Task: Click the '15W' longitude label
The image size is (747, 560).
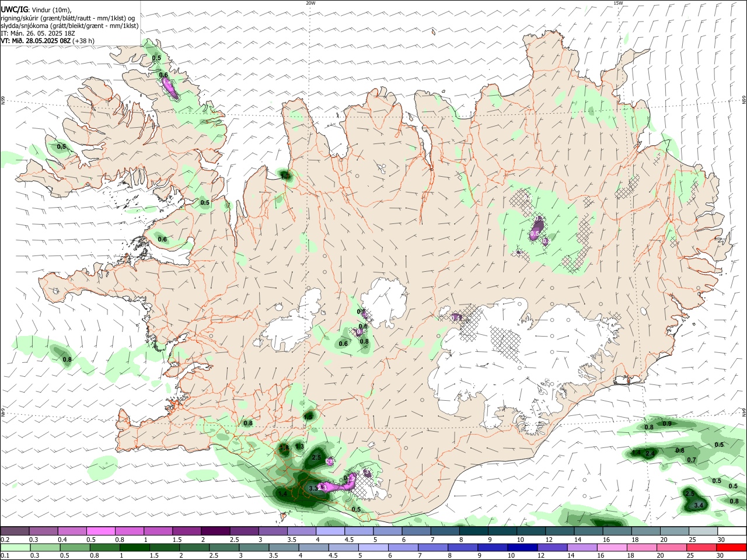Action: [x=618, y=3]
